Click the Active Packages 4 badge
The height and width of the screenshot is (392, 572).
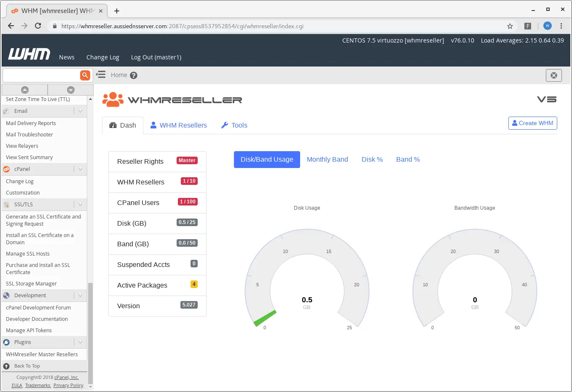(194, 284)
